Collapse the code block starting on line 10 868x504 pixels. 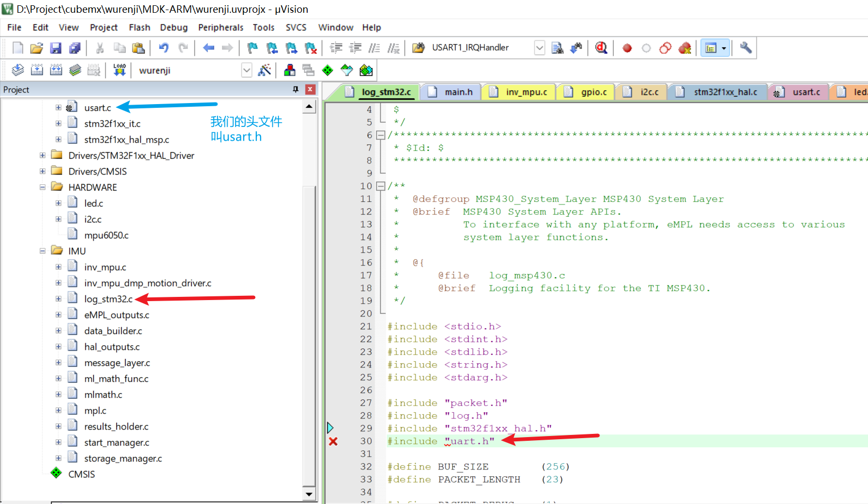point(380,186)
